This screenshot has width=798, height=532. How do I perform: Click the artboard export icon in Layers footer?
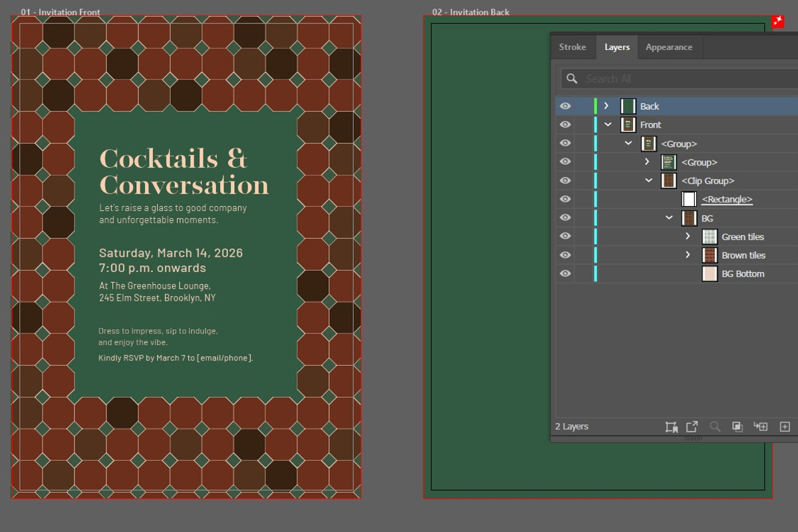pyautogui.click(x=671, y=427)
